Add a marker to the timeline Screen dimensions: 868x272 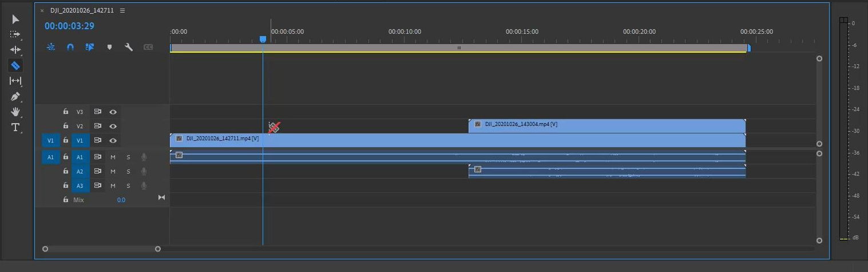pos(109,47)
